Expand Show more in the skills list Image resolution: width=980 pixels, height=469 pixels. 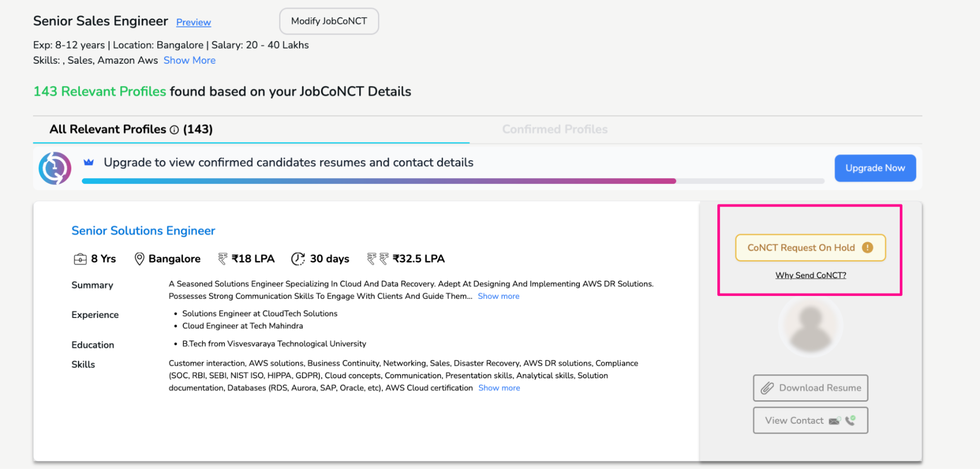[x=499, y=388]
